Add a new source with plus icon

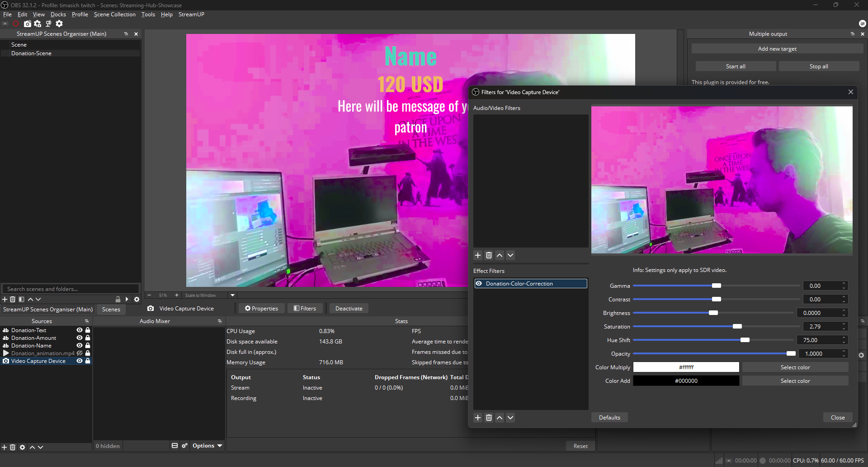point(4,447)
